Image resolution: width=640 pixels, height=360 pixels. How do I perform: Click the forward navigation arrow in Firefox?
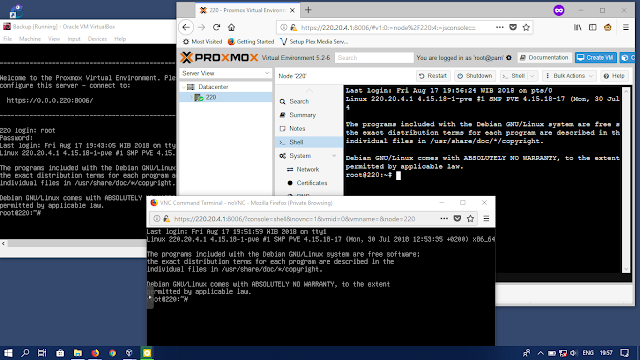click(201, 27)
